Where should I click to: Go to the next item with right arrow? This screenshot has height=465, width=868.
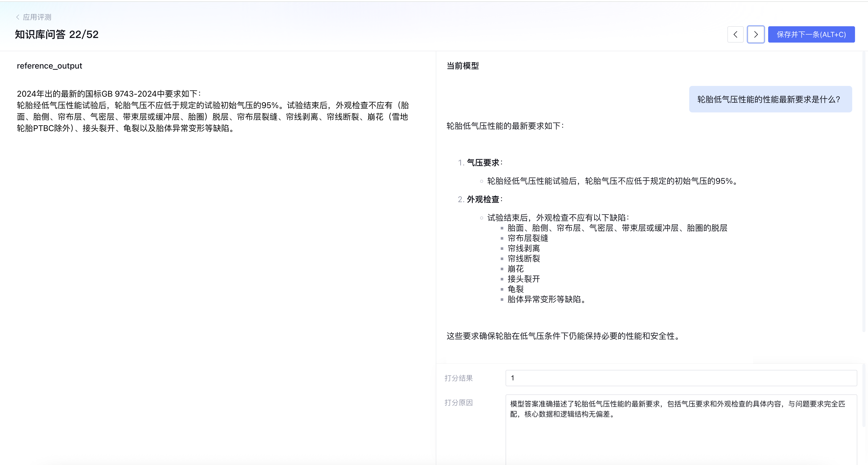pyautogui.click(x=755, y=34)
